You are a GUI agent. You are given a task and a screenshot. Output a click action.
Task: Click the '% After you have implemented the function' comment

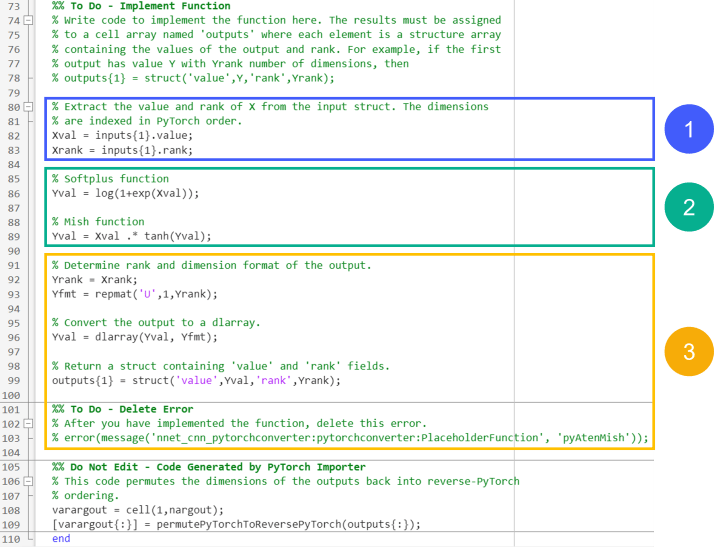click(240, 423)
